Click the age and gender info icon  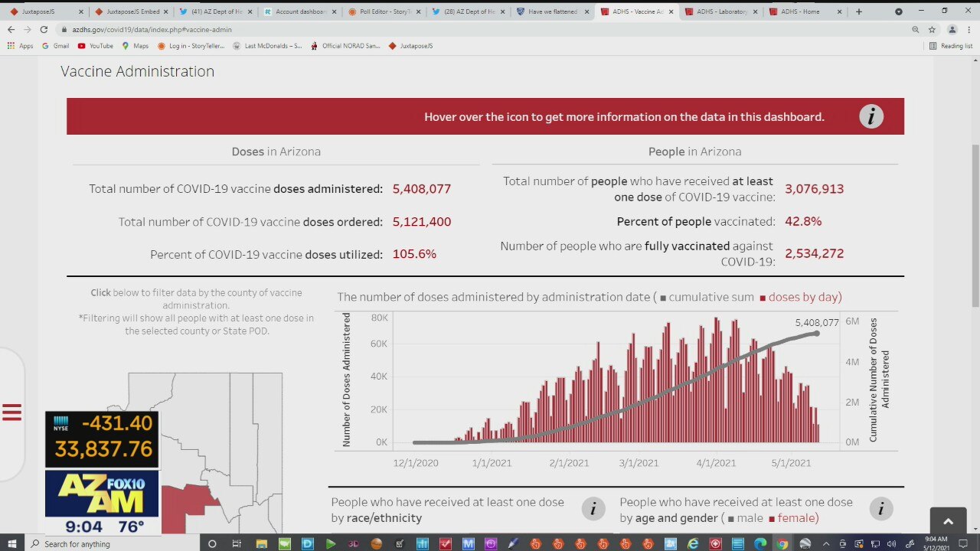point(880,509)
